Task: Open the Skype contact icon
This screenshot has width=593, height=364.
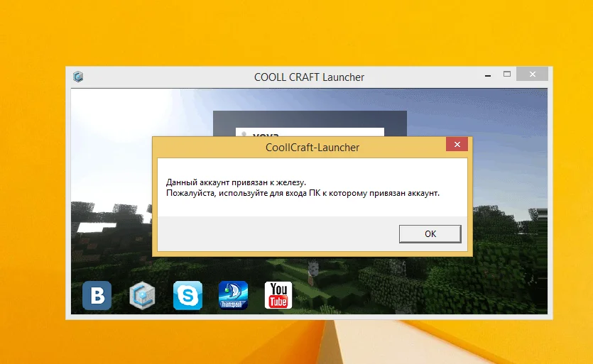Action: click(187, 295)
